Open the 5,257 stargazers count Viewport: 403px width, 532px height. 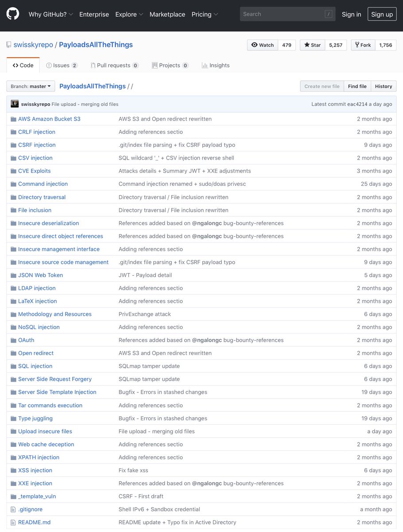point(336,45)
